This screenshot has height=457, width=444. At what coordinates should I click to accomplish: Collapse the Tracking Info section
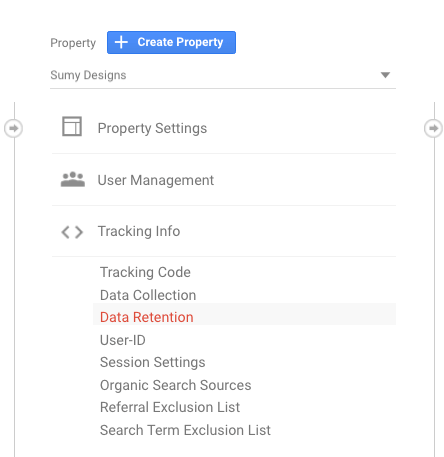coord(224,231)
